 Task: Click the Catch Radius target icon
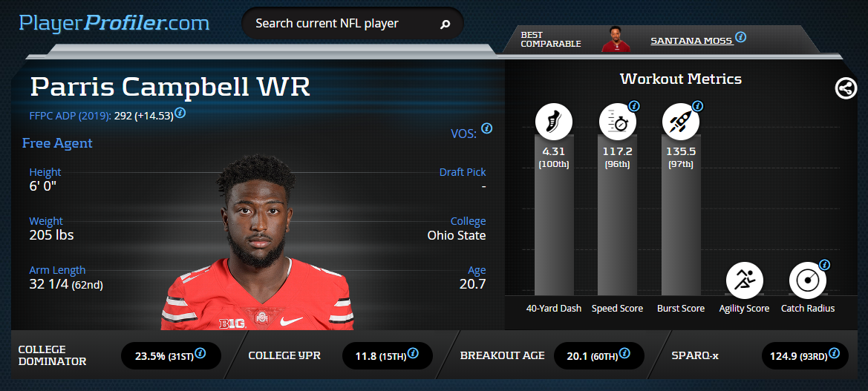(x=808, y=280)
